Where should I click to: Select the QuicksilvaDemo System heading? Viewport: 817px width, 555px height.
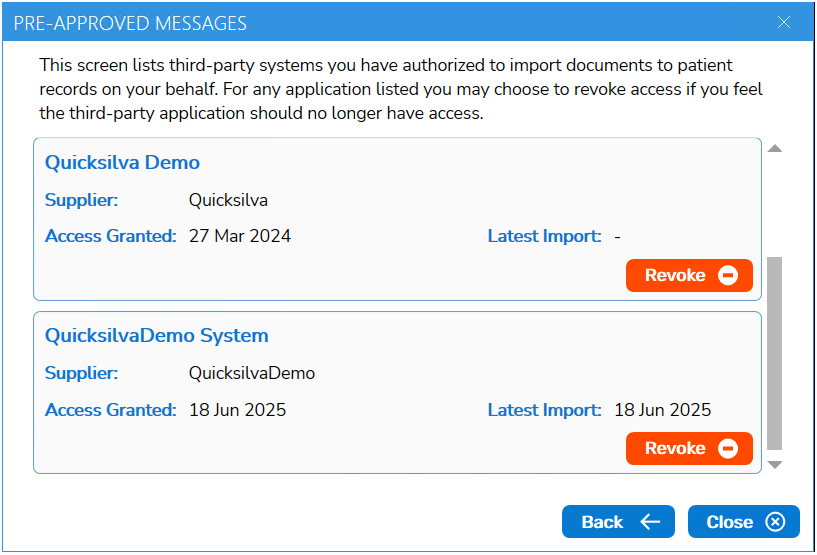157,336
